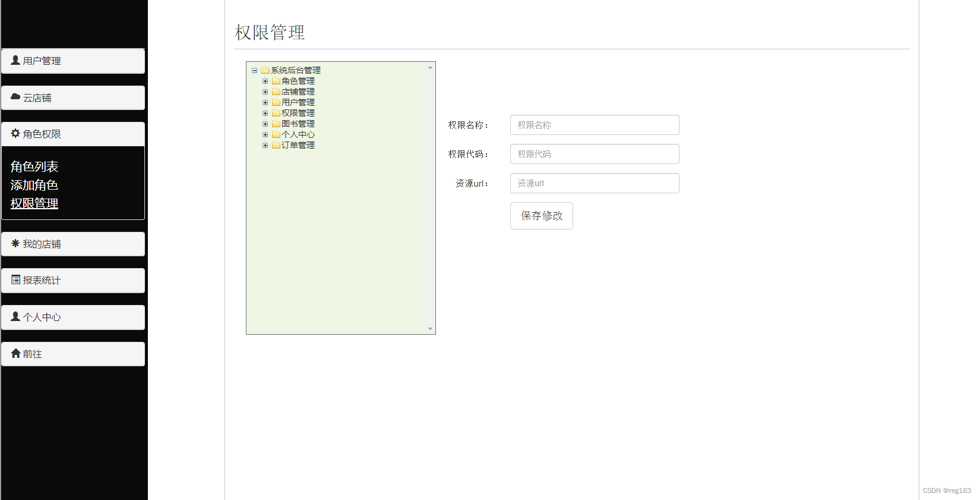Go to 添加角色 link
The image size is (980, 500).
(x=34, y=185)
